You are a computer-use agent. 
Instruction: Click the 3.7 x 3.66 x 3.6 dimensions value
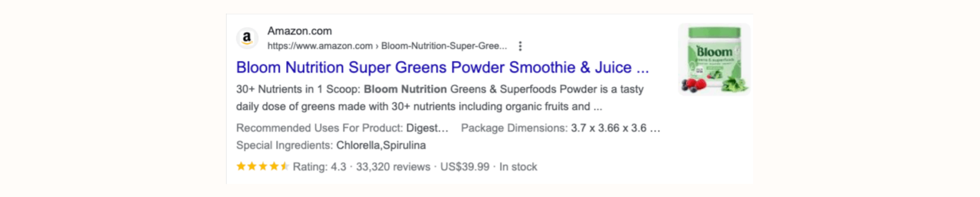pyautogui.click(x=615, y=128)
